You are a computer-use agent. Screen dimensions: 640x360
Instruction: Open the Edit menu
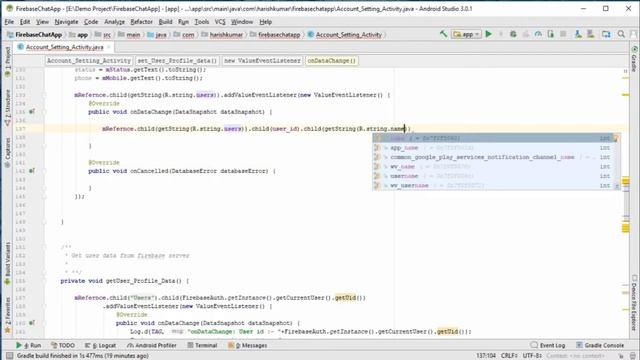tap(25, 22)
